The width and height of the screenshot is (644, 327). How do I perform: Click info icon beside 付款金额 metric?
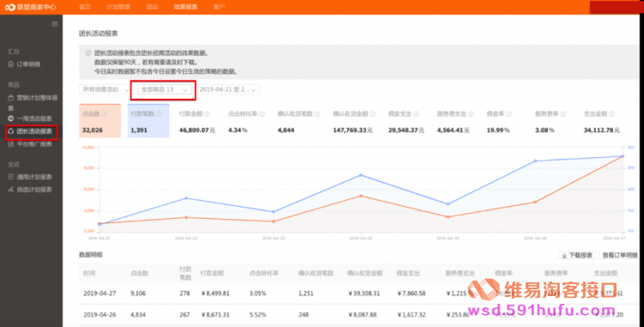[x=207, y=114]
